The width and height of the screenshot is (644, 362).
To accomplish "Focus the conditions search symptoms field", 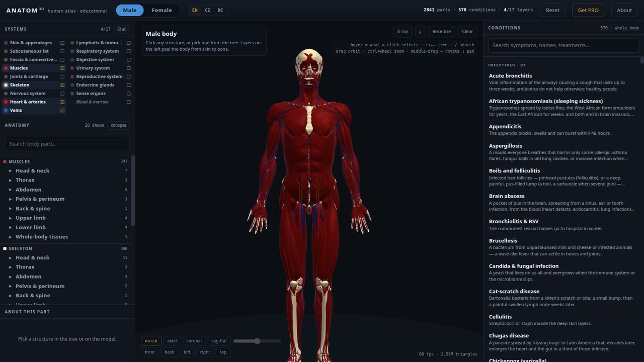I will point(563,45).
